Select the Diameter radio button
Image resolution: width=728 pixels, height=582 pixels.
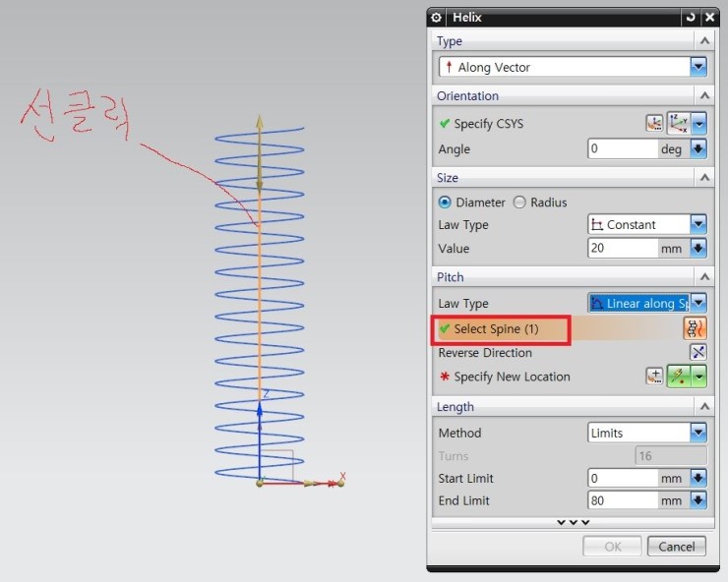445,203
